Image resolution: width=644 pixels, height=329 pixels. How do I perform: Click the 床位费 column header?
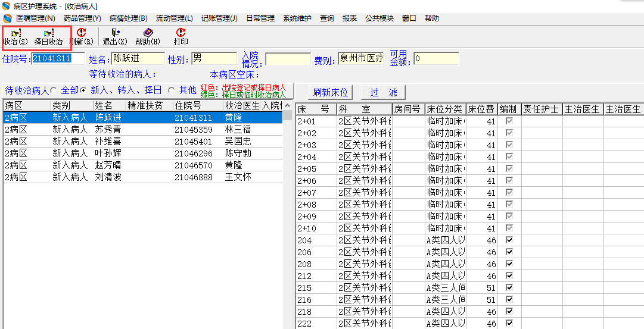482,109
